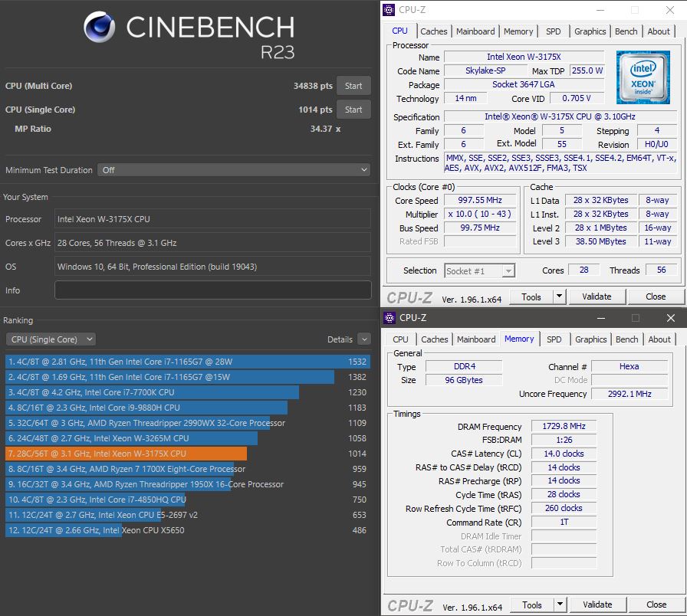This screenshot has width=687, height=616.
Task: Click Close button in bottom CPU-Z window
Action: pos(656,605)
